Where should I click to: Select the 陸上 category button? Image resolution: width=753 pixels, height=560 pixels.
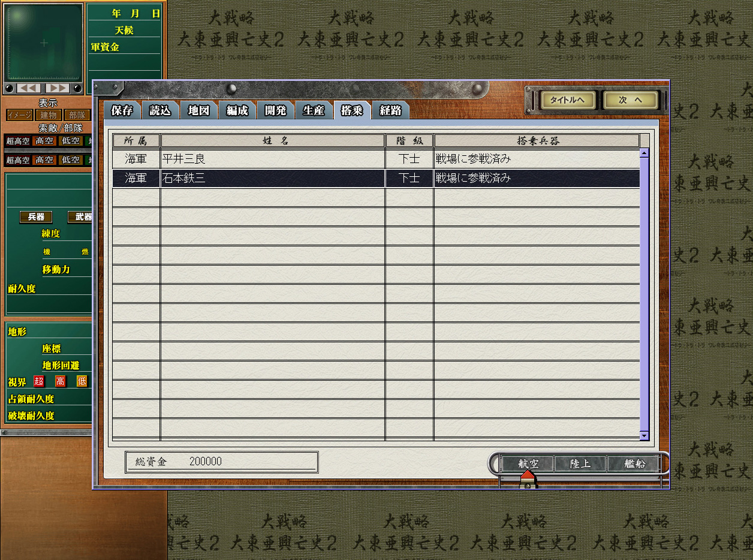pos(580,463)
